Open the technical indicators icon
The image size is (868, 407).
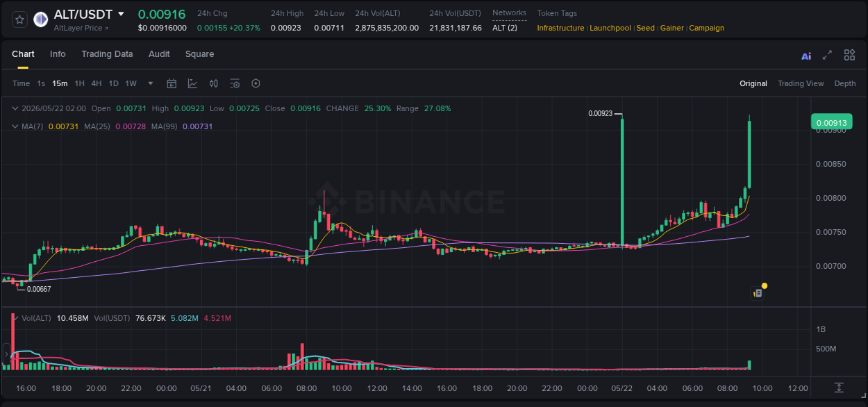192,83
